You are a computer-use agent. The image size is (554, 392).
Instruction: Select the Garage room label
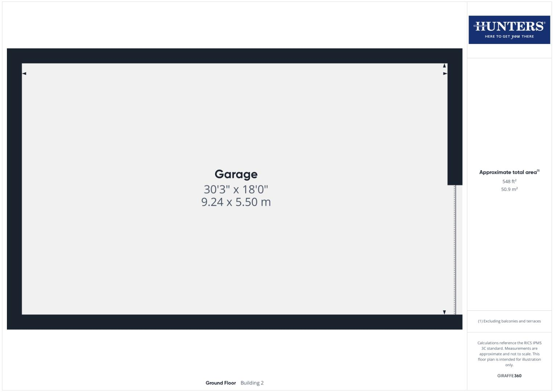pyautogui.click(x=236, y=174)
